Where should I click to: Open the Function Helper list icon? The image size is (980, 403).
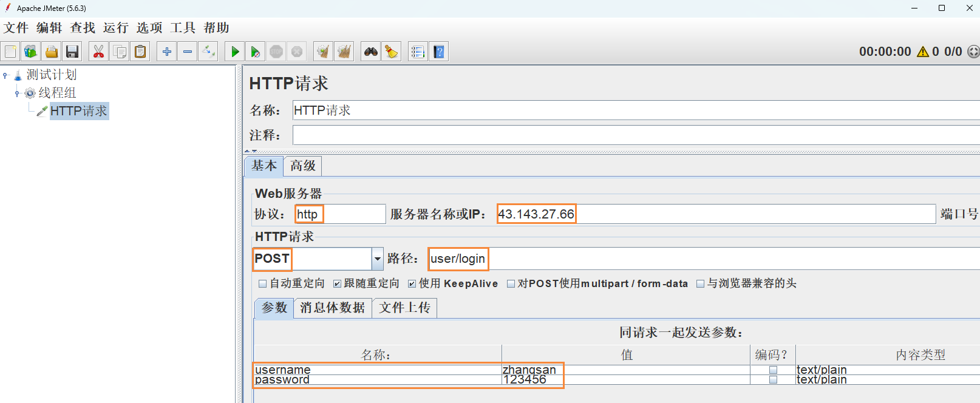tap(418, 52)
